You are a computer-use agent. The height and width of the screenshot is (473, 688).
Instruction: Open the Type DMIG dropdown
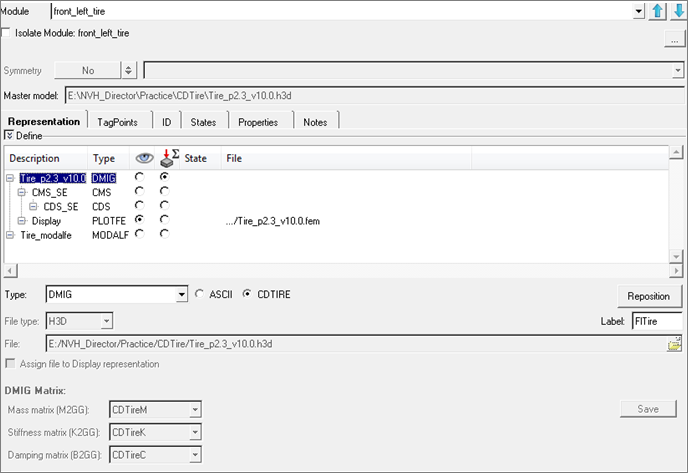(181, 295)
